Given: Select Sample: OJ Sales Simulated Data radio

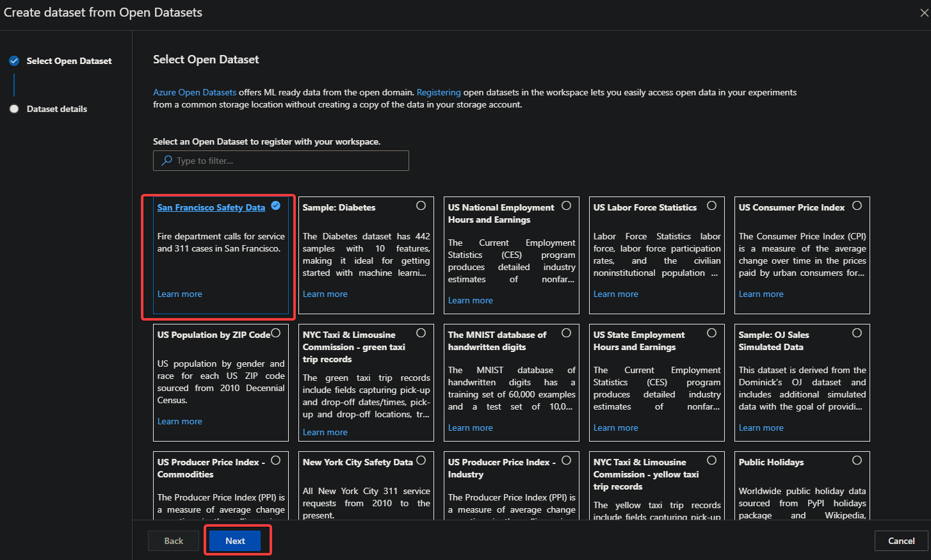Looking at the screenshot, I should 857,333.
